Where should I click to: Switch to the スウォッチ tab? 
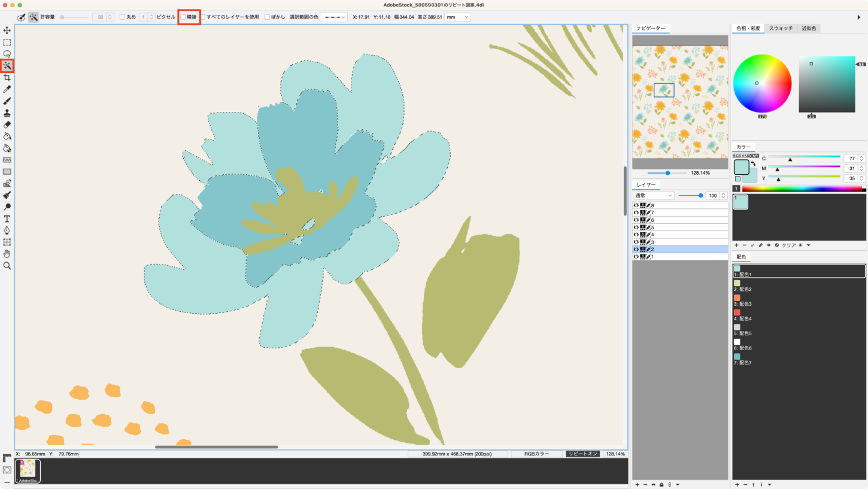781,28
